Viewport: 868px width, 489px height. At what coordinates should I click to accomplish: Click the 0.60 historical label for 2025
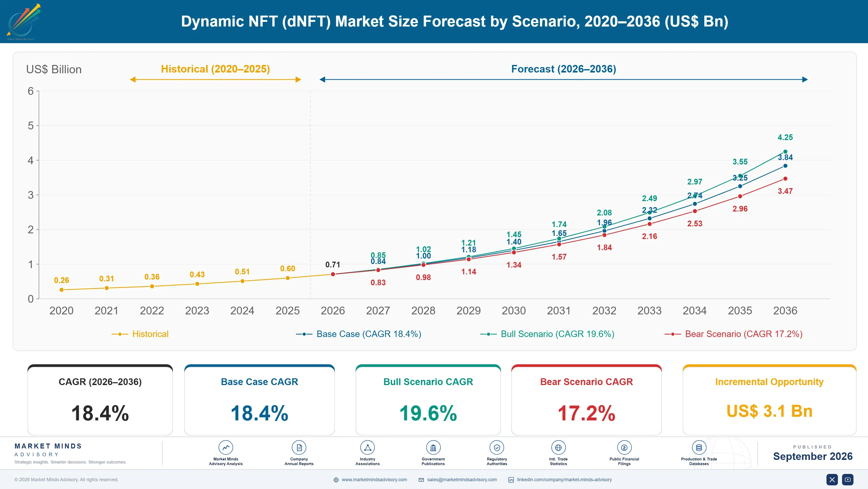(287, 268)
